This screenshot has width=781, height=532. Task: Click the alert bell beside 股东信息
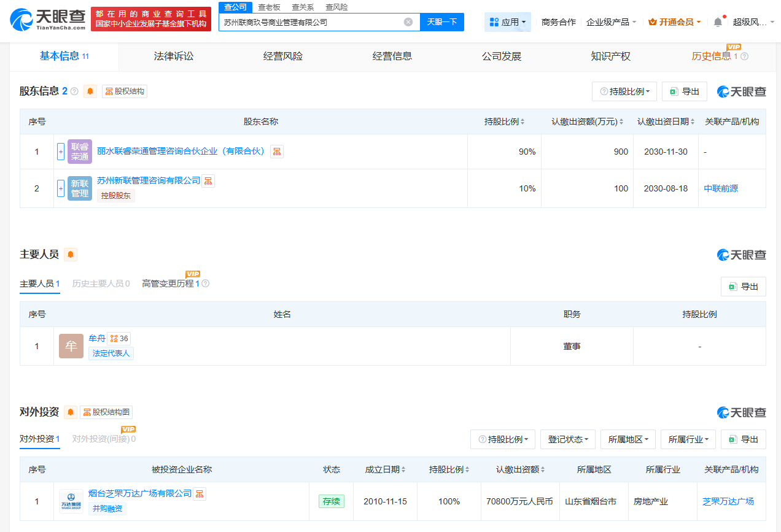pos(90,91)
